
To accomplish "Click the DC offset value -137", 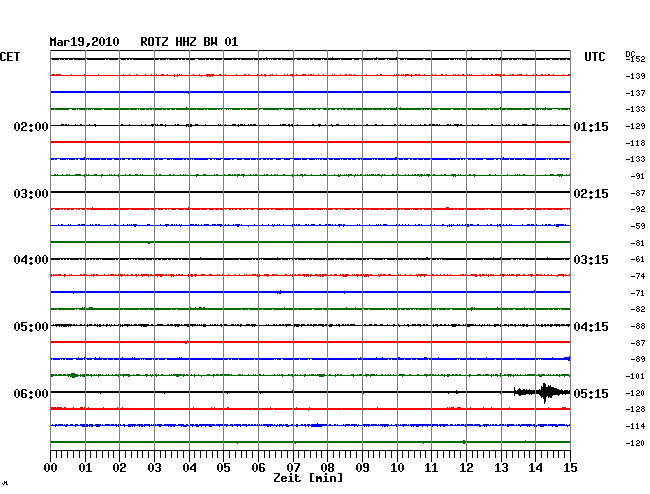I will coord(635,93).
